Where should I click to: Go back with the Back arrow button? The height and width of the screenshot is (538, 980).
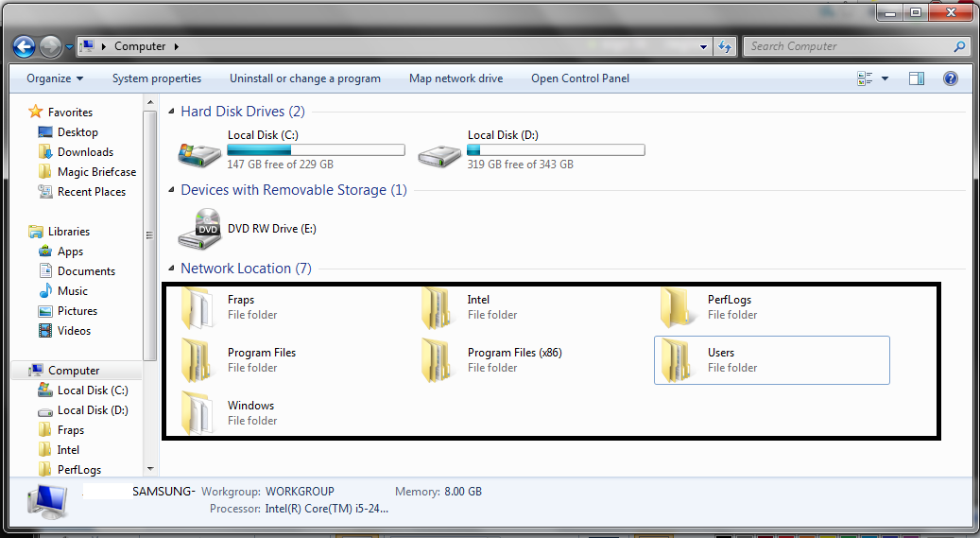(x=24, y=46)
